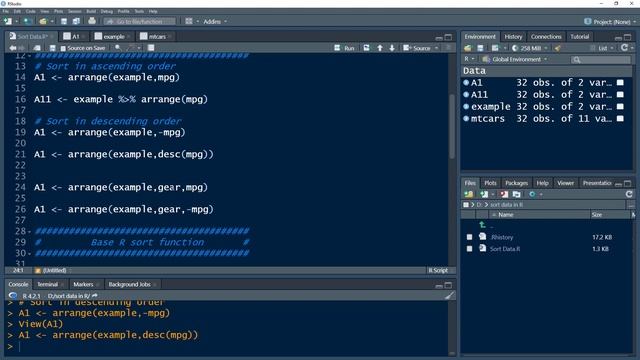This screenshot has width=640, height=360.
Task: Click the Create a Project icon
Action: click(27, 21)
